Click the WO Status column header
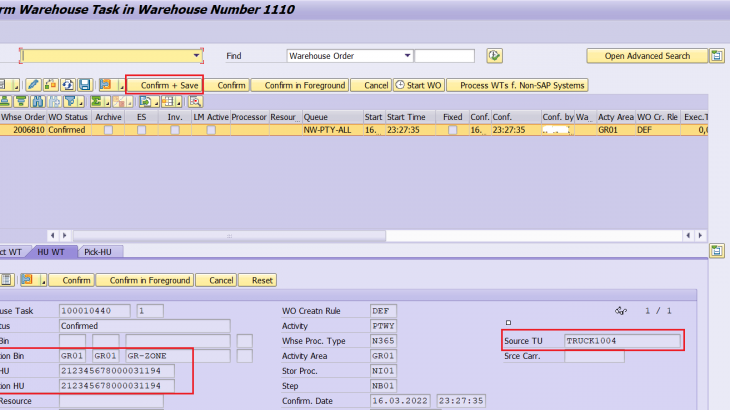This screenshot has width=730, height=410. (x=68, y=117)
